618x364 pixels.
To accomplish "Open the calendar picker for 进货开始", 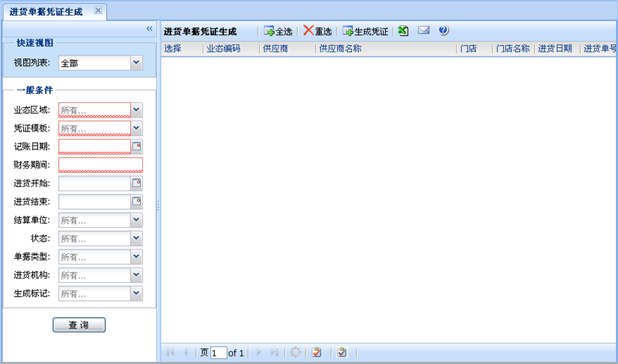I will 136,183.
